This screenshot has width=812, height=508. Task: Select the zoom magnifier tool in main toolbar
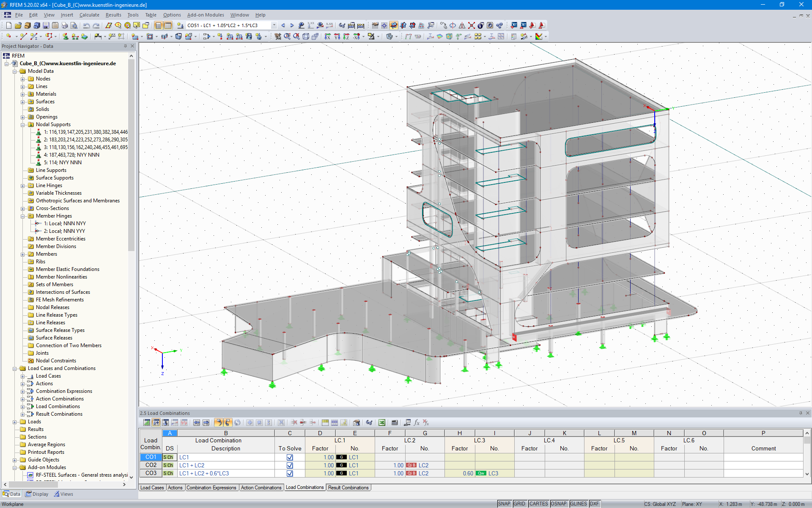pyautogui.click(x=287, y=36)
